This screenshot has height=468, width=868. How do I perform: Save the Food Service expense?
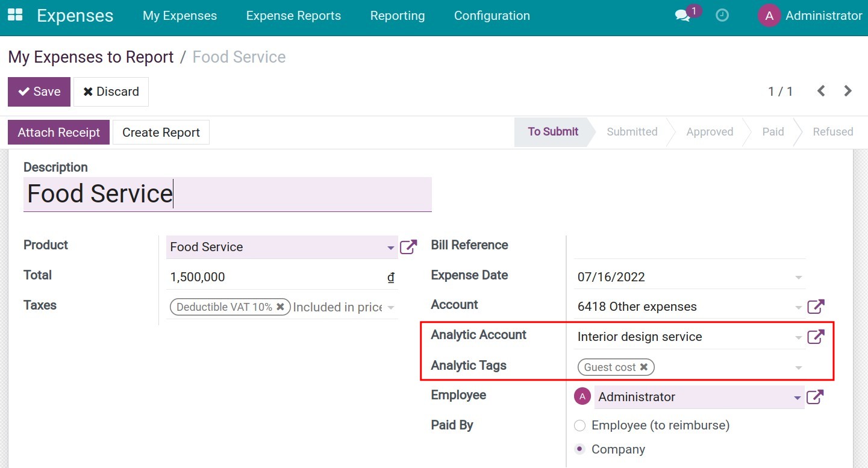39,92
